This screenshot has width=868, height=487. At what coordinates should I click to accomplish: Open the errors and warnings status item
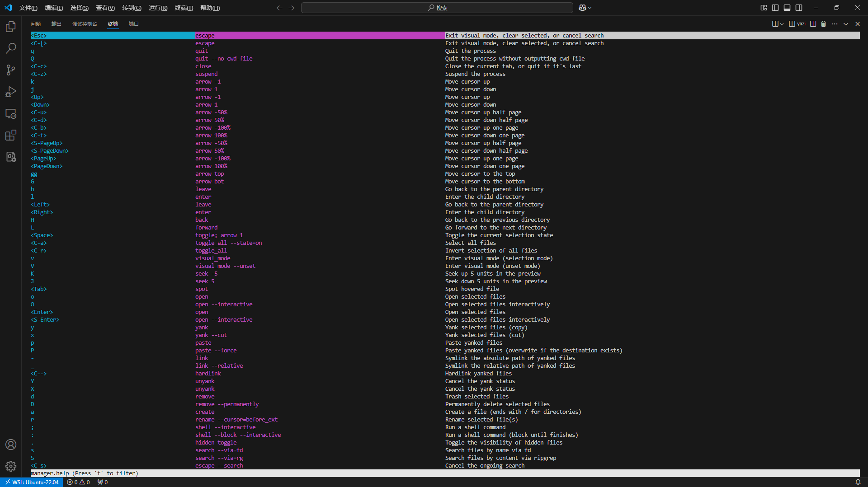tap(78, 482)
